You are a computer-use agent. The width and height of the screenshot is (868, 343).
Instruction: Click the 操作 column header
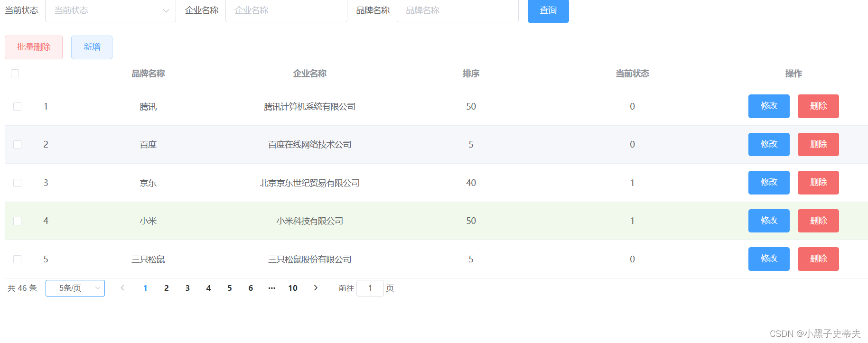pyautogui.click(x=793, y=74)
